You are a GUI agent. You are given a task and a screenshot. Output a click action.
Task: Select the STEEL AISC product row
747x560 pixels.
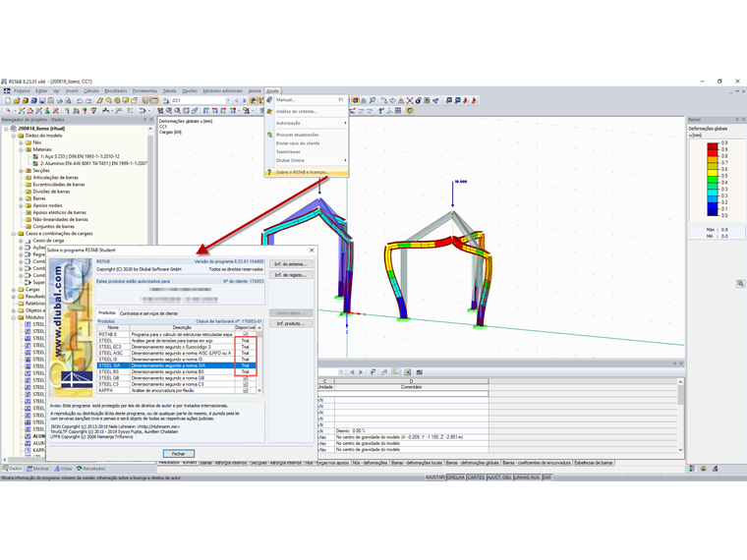tap(177, 354)
